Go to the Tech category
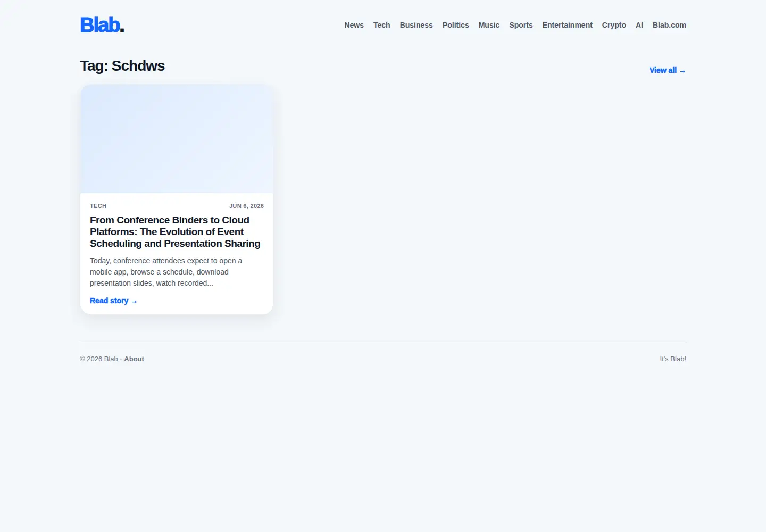Image resolution: width=766 pixels, height=532 pixels. click(381, 25)
